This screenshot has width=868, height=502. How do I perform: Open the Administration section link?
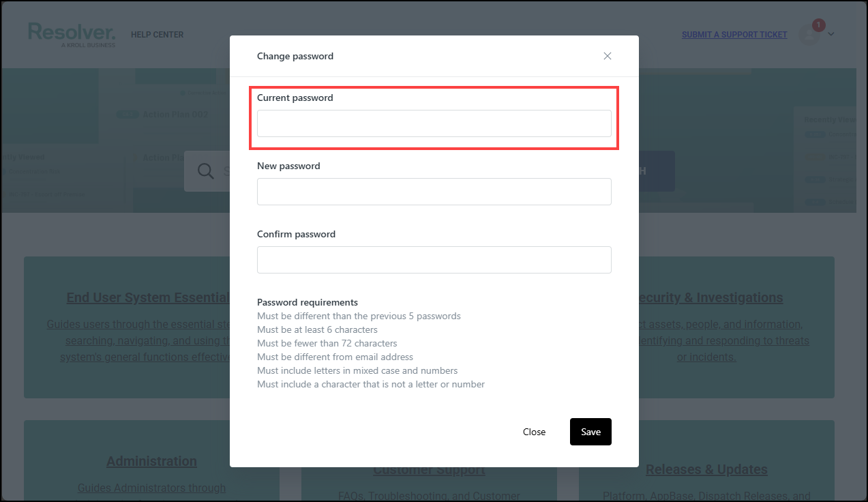pos(151,461)
